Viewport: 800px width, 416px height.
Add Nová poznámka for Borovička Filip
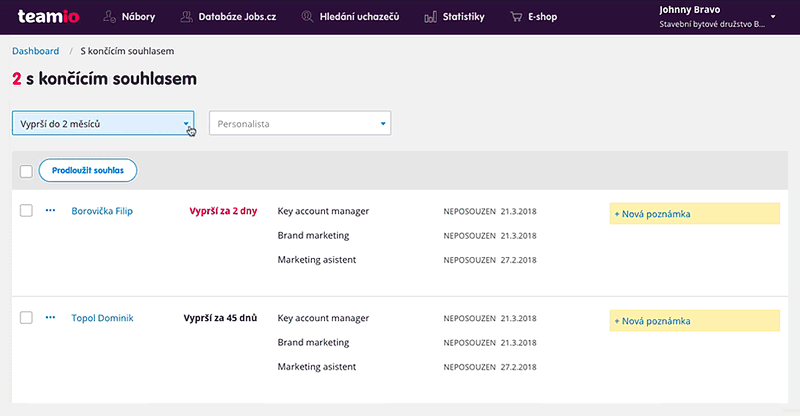[x=694, y=214]
